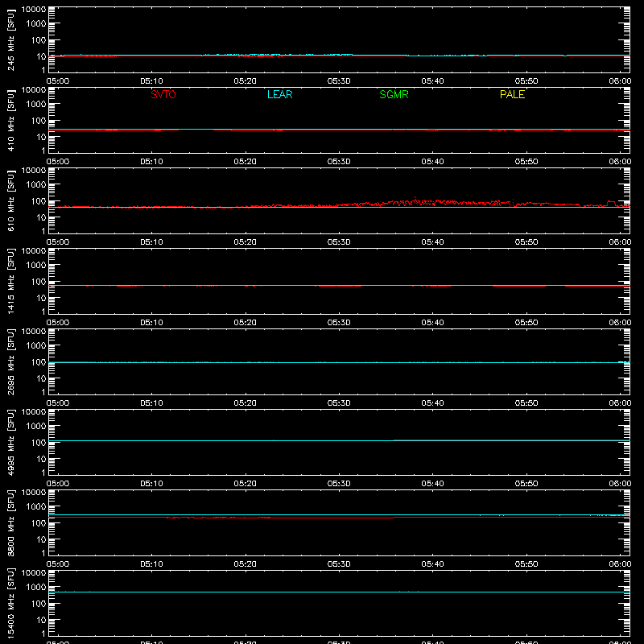Click the 05:00 tick under the 1415 MHz panel
The height and width of the screenshot is (644, 644).
coord(58,323)
